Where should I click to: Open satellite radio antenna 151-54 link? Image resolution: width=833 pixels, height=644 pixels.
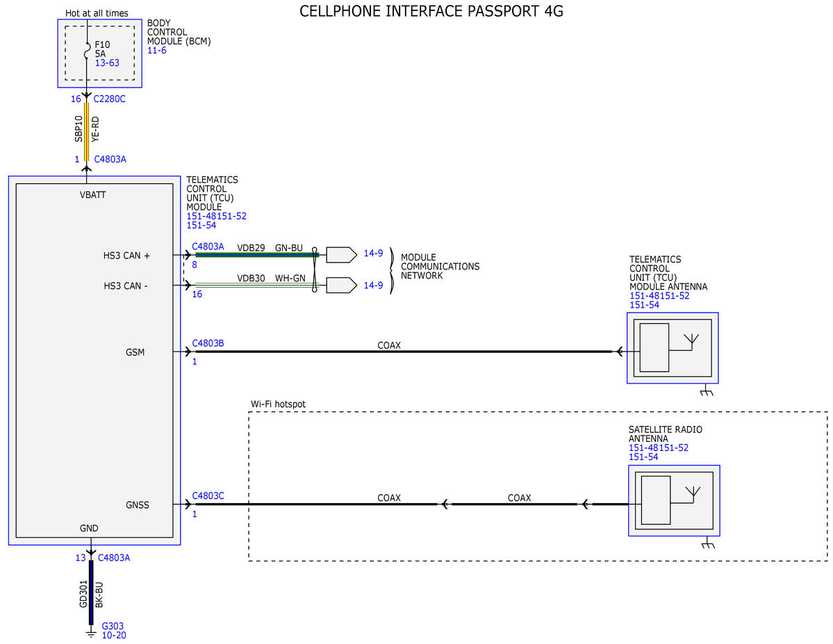(x=643, y=457)
